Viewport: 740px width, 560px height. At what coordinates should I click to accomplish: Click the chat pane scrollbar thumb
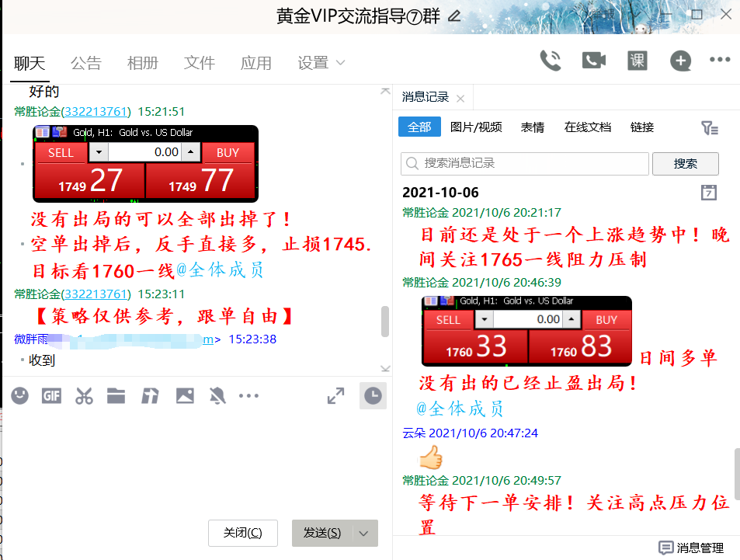(385, 322)
